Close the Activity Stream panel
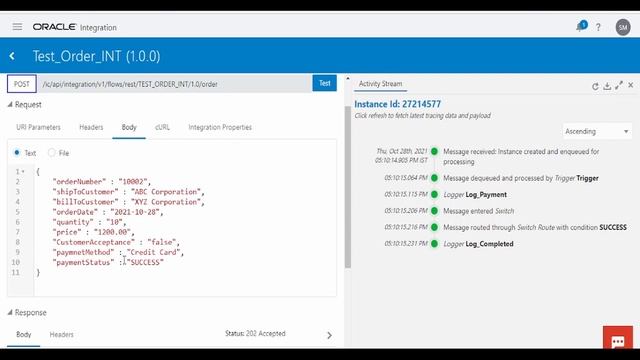 click(631, 85)
